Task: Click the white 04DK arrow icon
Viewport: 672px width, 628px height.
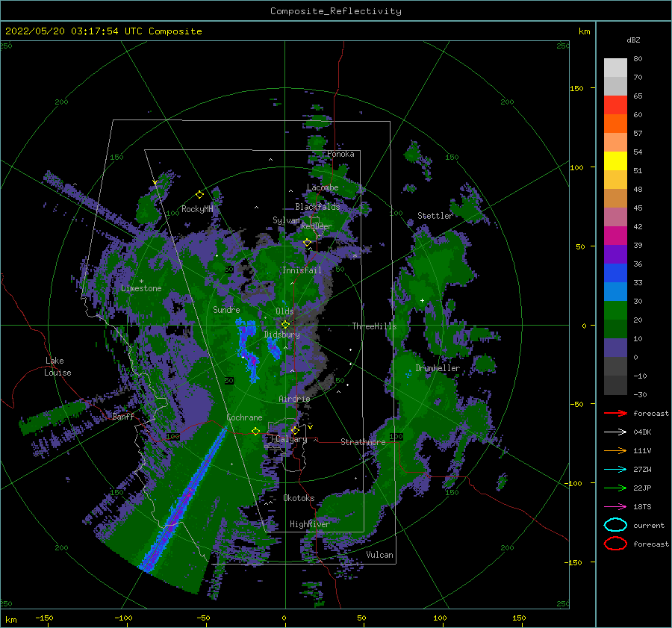Action: [x=615, y=432]
